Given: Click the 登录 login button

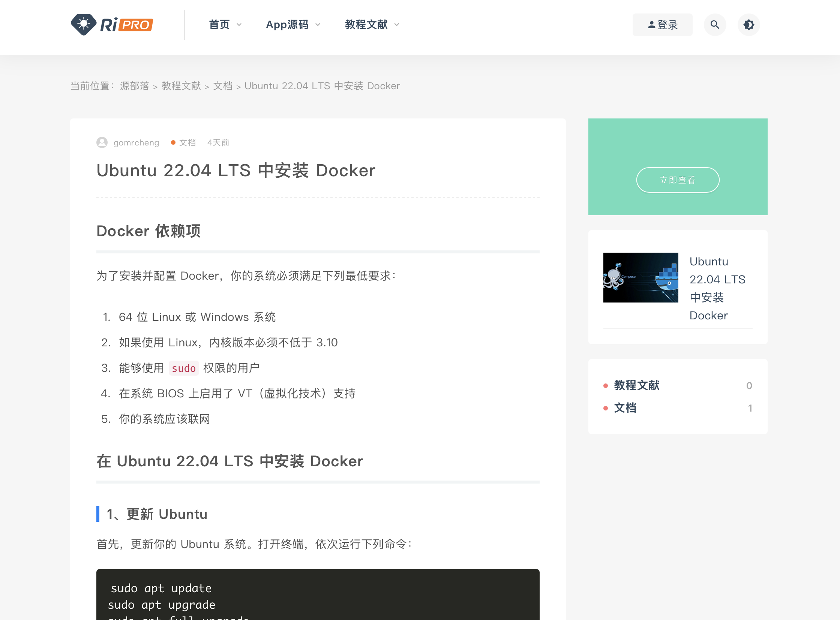Looking at the screenshot, I should point(662,25).
